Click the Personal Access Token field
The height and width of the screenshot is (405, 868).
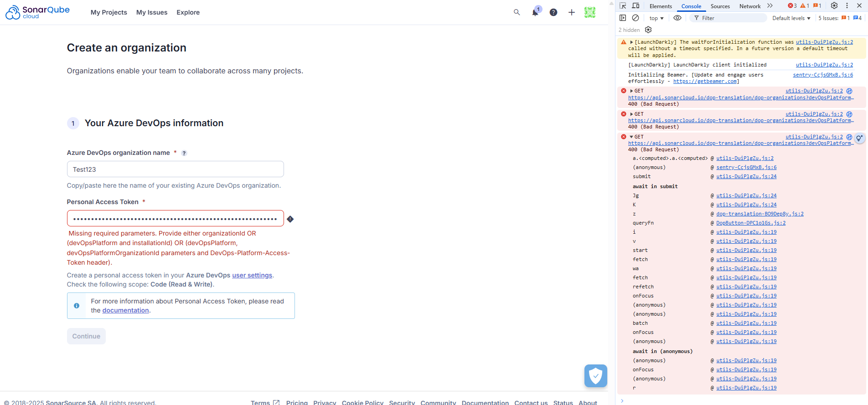(176, 218)
